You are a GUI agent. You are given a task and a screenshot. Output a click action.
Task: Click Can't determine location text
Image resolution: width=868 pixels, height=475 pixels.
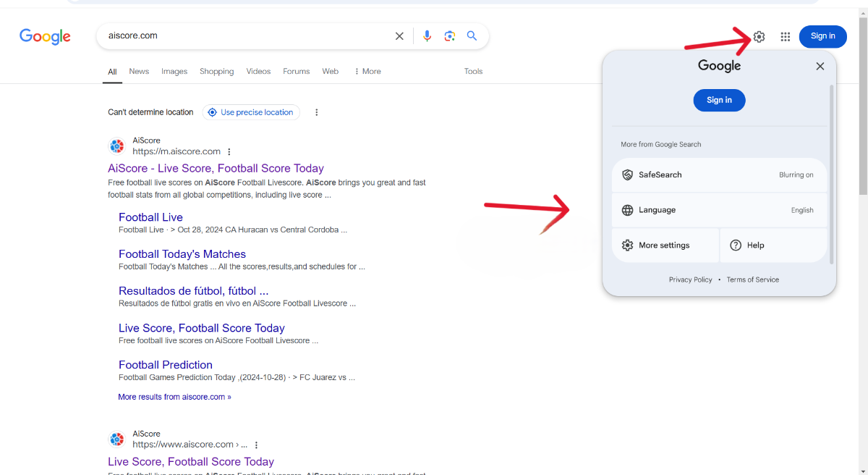(150, 112)
